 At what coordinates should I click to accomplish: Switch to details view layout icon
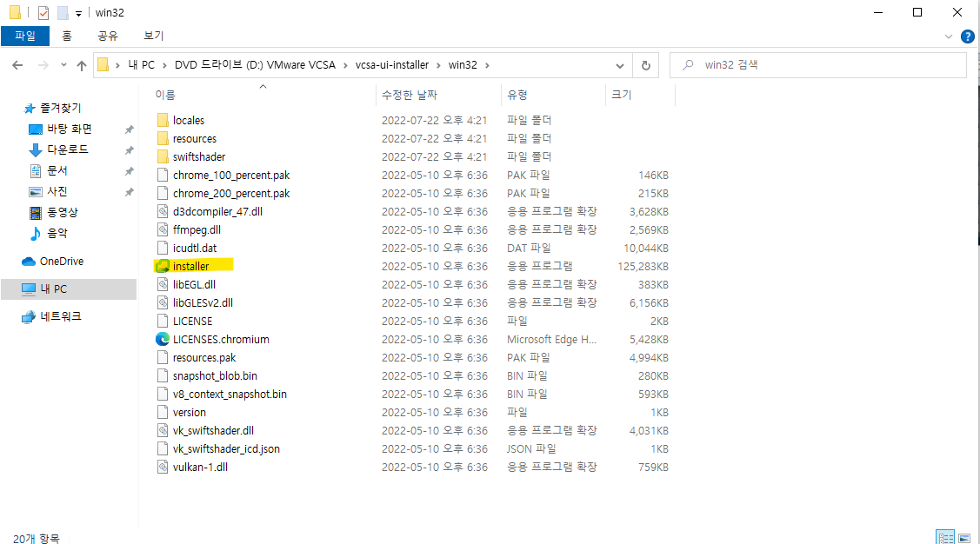[x=945, y=538]
